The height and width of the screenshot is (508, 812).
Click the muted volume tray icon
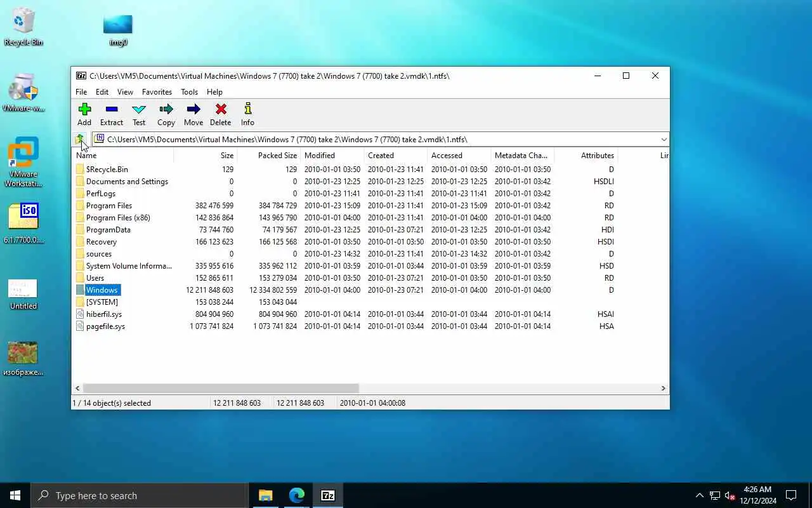click(x=730, y=495)
